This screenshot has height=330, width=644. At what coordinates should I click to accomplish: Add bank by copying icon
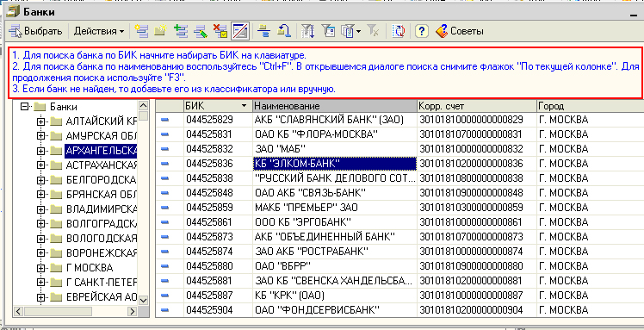click(x=180, y=31)
